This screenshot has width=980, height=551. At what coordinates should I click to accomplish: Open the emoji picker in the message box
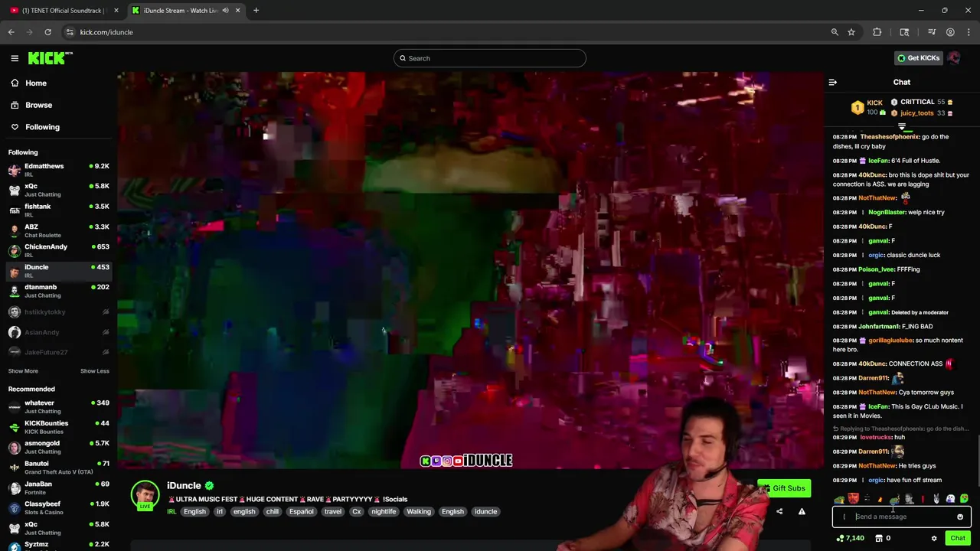tap(960, 517)
